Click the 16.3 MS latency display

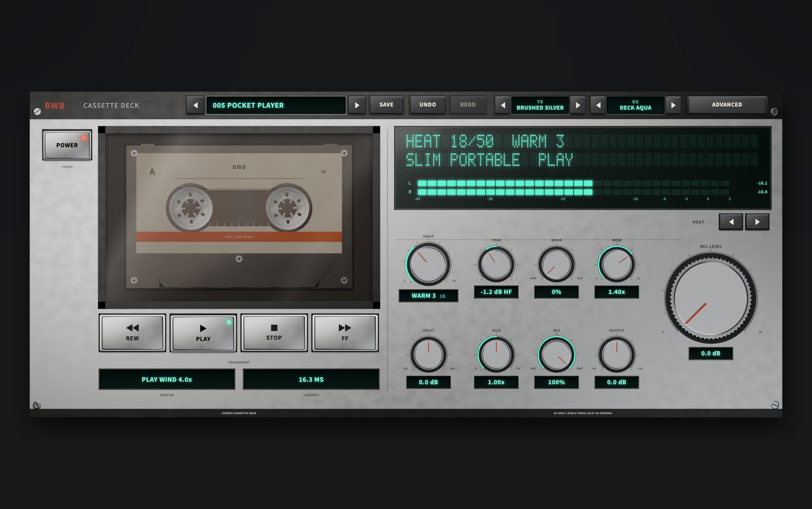311,380
